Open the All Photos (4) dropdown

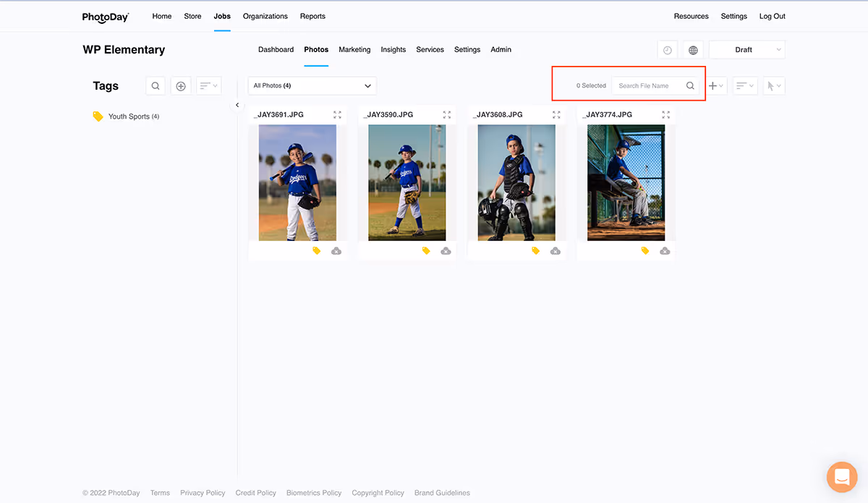(x=312, y=85)
